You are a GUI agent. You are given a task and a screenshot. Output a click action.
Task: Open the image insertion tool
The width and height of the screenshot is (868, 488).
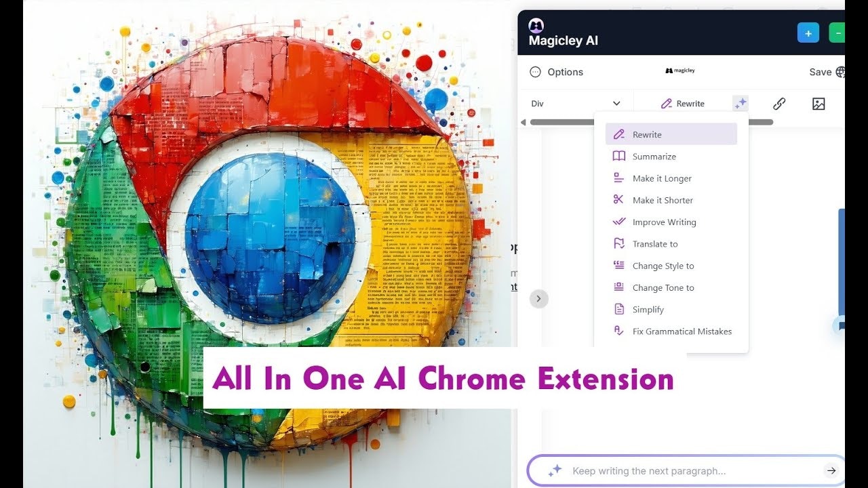(818, 103)
